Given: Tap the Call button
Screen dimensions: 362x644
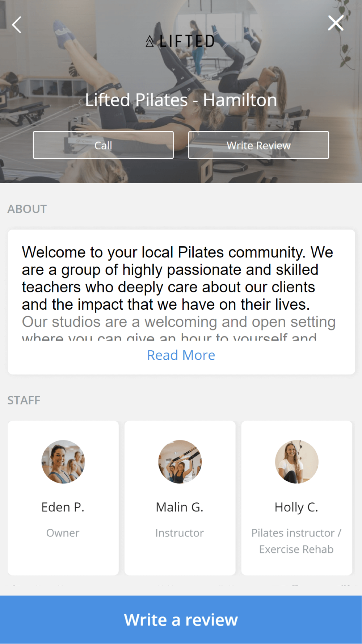Looking at the screenshot, I should [103, 145].
